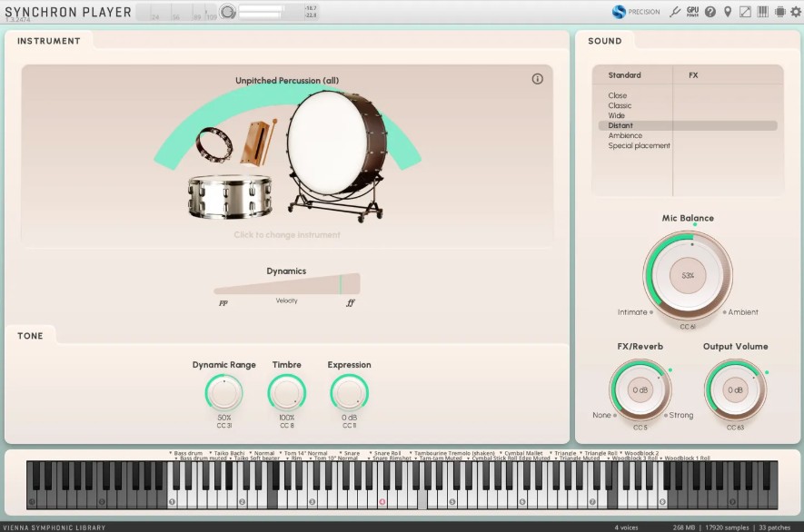This screenshot has width=804, height=532.
Task: Open the help question mark icon
Action: click(x=710, y=12)
